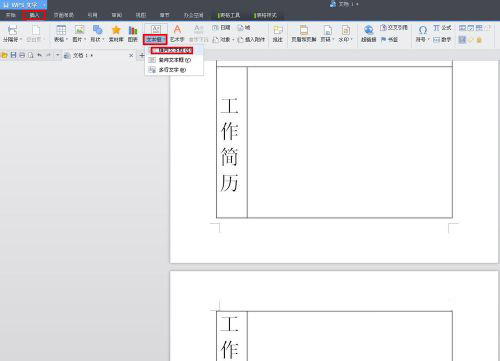Click the 首字下沉 (Drop Cap) icon
Image resolution: width=500 pixels, height=361 pixels.
[199, 30]
